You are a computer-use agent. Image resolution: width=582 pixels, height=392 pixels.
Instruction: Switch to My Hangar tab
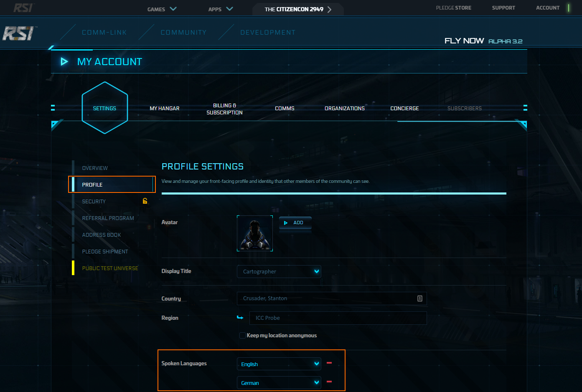tap(165, 109)
